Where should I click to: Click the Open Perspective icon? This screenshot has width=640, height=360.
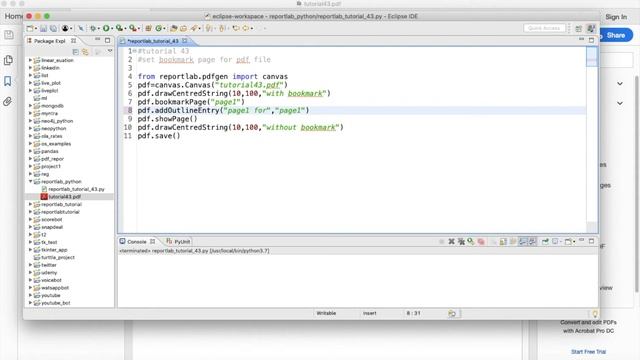[x=578, y=28]
